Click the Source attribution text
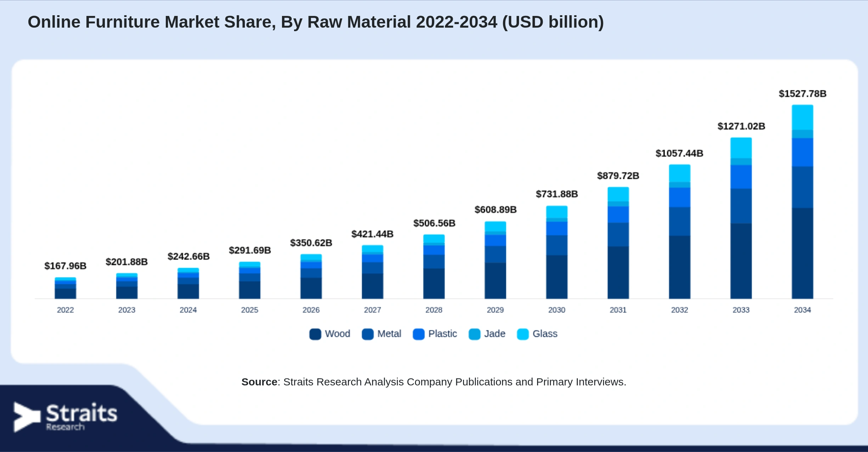The width and height of the screenshot is (868, 452). click(434, 382)
